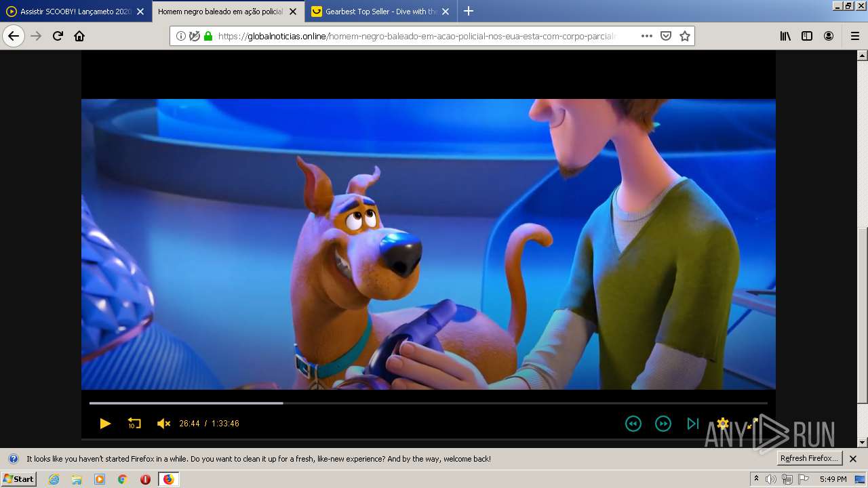Seek on the video progress bar
The height and width of the screenshot is (488, 868).
428,403
